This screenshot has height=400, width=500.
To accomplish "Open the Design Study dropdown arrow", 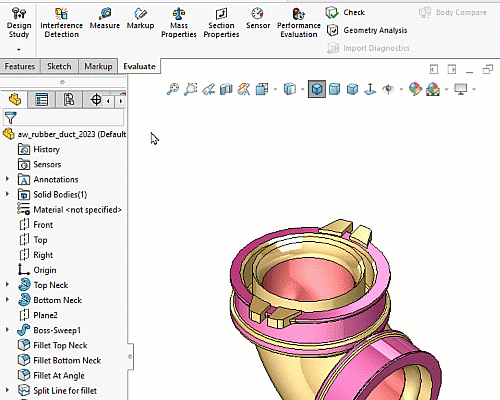I will [x=19, y=49].
